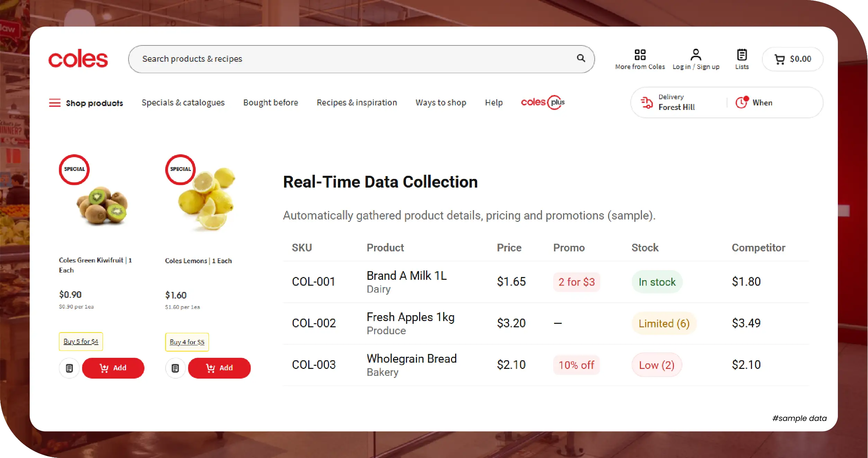Open the shopping cart showing $0.00

[792, 59]
